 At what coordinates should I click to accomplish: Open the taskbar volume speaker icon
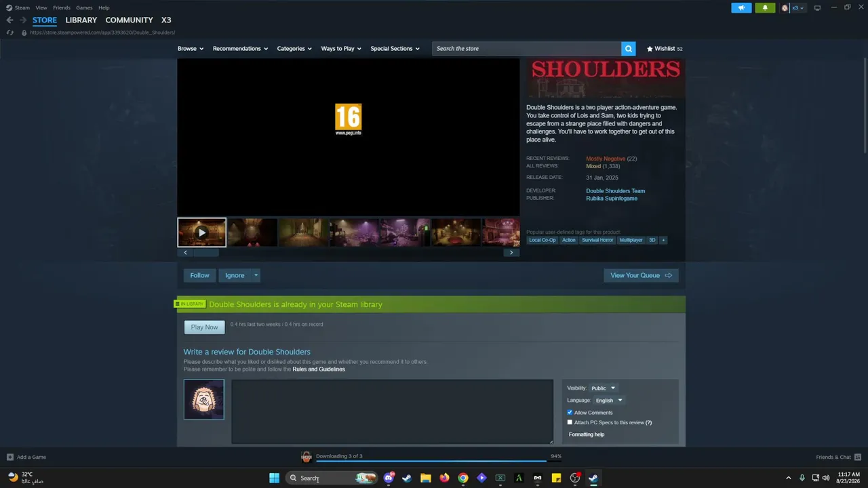click(x=826, y=478)
